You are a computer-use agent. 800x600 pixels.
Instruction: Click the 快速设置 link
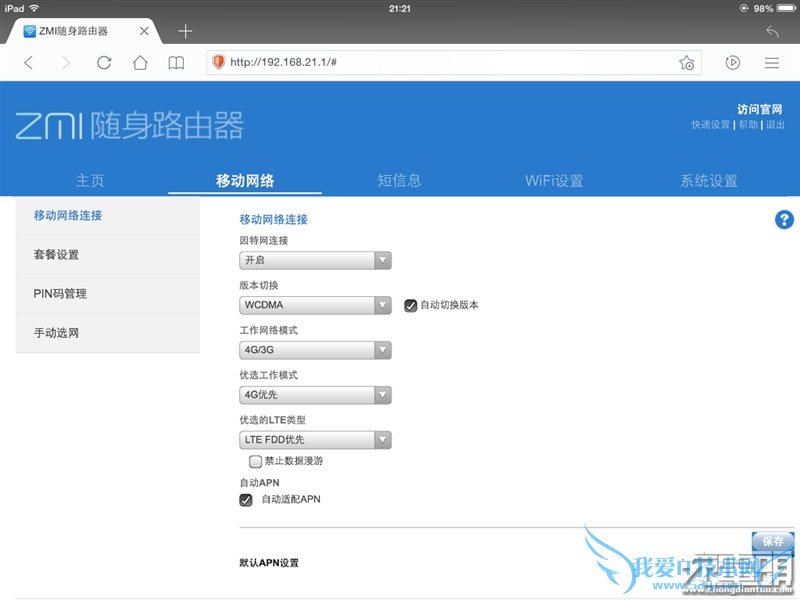coord(711,124)
